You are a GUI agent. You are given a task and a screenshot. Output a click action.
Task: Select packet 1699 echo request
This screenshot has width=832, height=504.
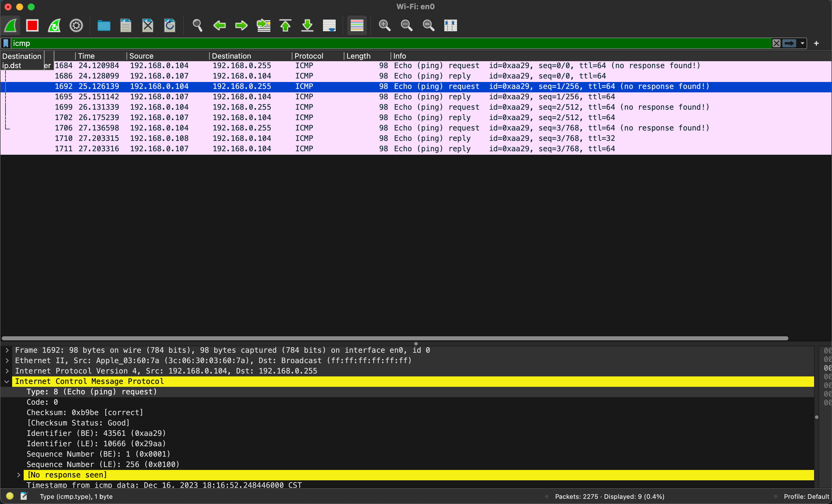click(416, 107)
